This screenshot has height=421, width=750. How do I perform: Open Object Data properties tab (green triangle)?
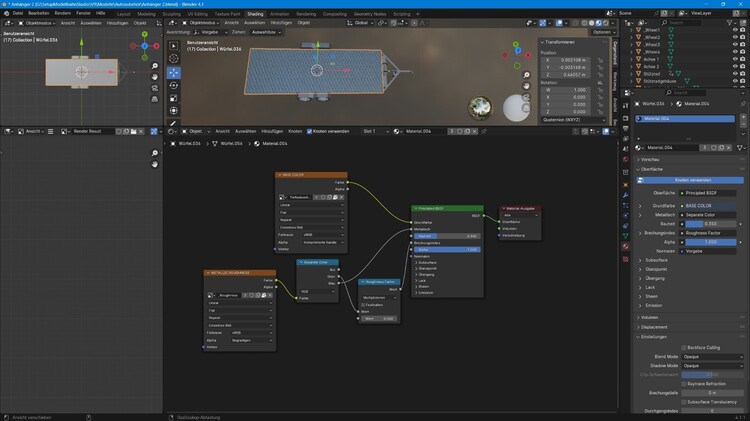click(x=626, y=236)
